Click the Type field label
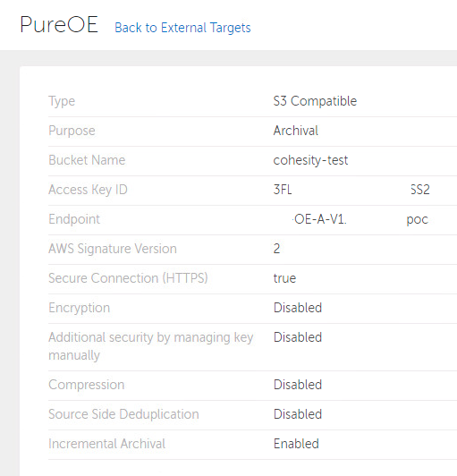 coord(62,101)
